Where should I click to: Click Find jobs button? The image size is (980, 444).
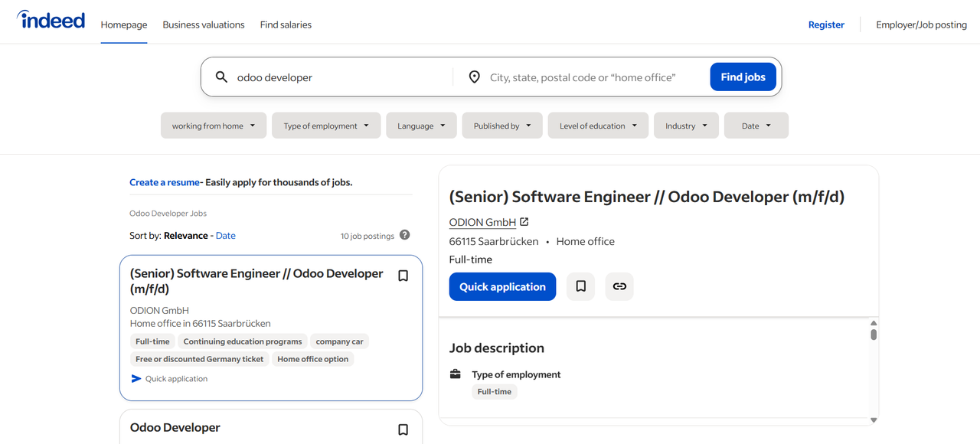click(x=743, y=77)
